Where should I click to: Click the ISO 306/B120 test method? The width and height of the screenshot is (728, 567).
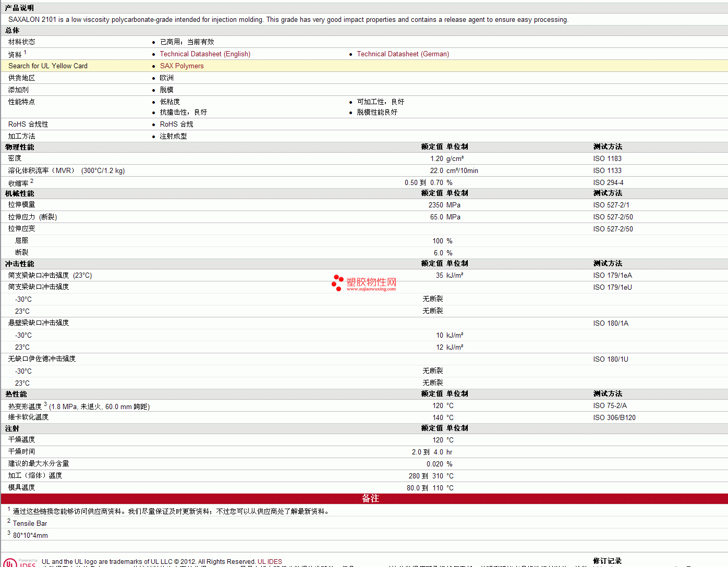(x=614, y=417)
